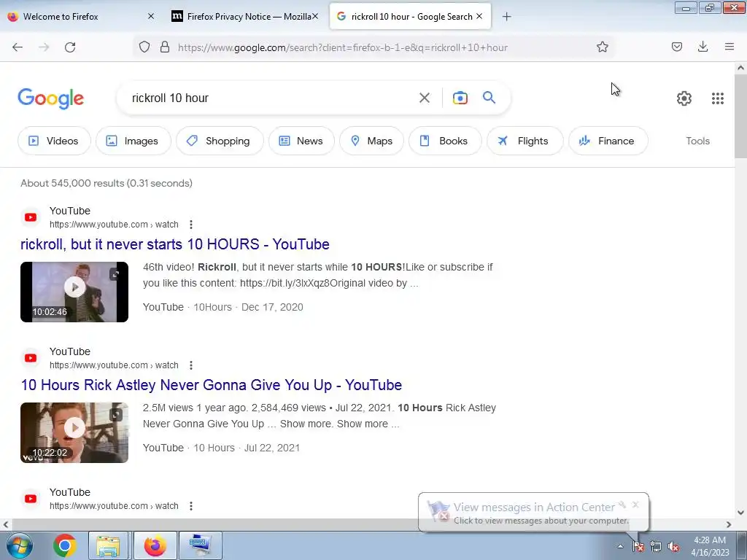
Task: Open options for 10 Hours Rick Astley result
Action: point(191,365)
